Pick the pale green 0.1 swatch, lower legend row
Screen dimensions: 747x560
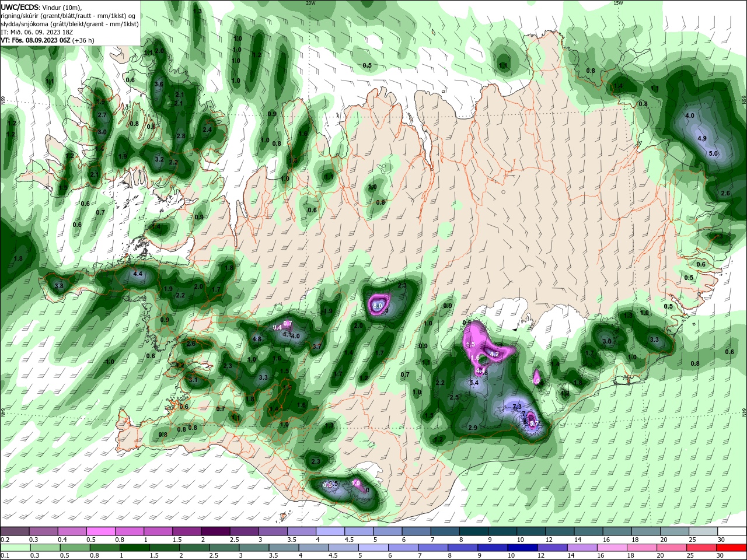pos(15,548)
